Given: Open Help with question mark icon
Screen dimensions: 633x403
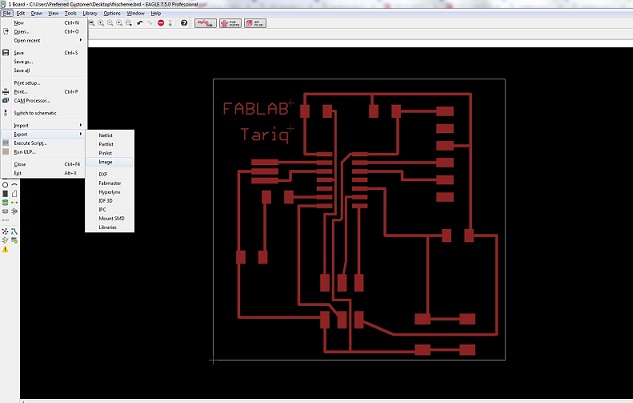Looking at the screenshot, I should click(184, 23).
